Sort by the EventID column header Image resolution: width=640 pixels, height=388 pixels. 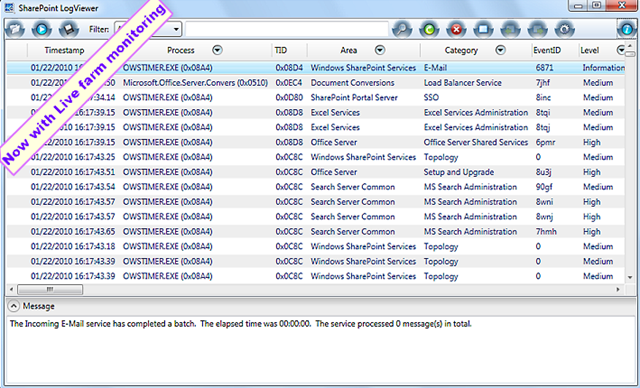(547, 50)
